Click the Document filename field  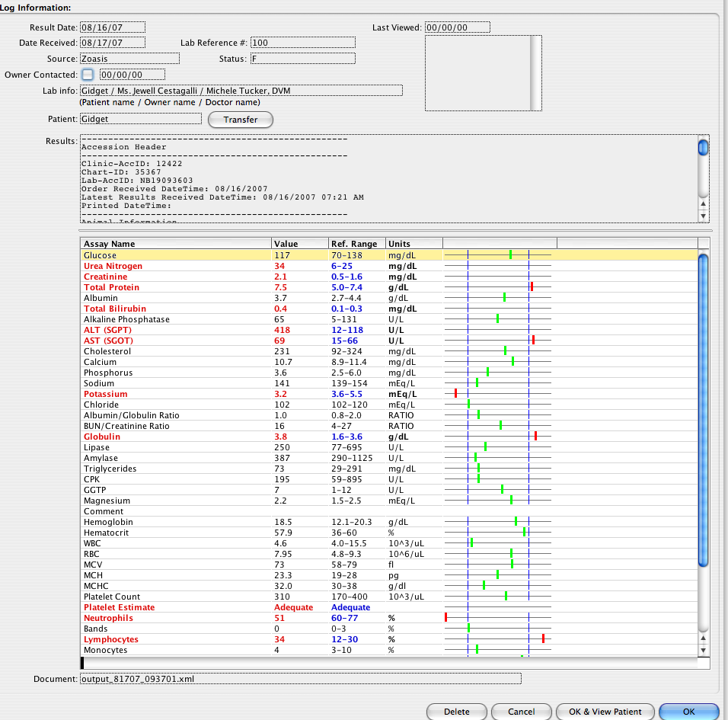(x=300, y=679)
